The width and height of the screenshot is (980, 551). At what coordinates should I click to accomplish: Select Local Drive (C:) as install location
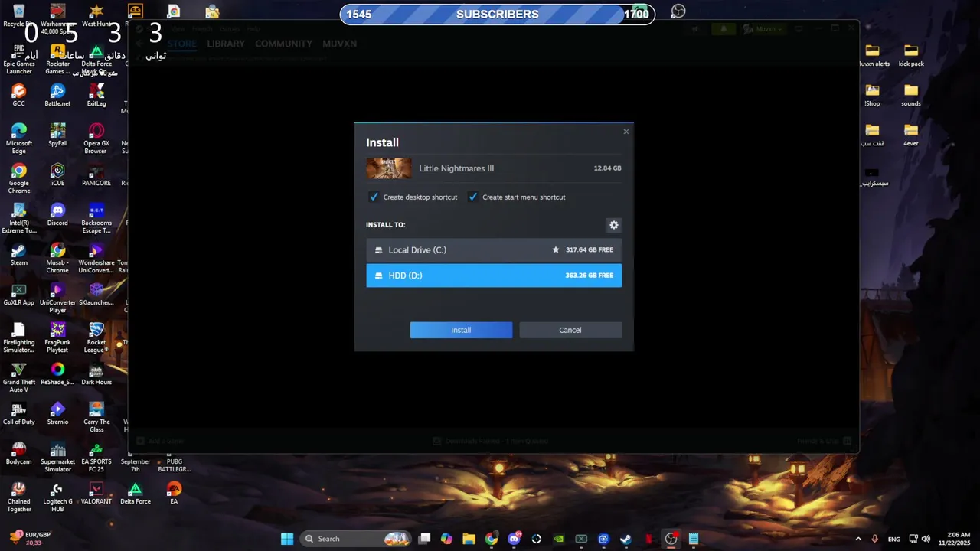pyautogui.click(x=494, y=250)
